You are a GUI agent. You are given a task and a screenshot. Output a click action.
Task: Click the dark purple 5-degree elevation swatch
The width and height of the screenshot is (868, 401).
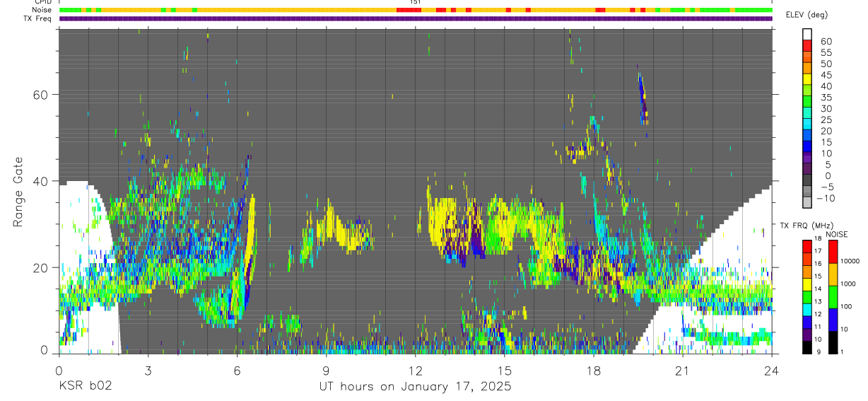tap(807, 168)
